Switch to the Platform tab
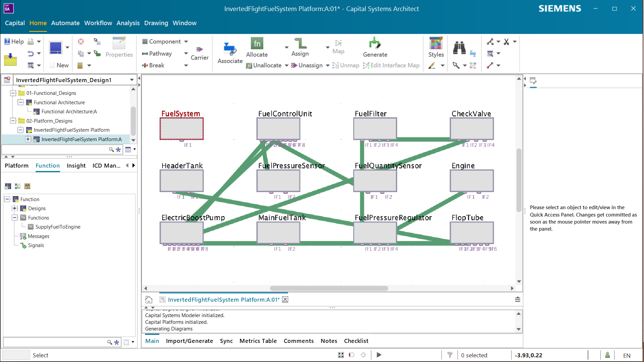Image resolution: width=644 pixels, height=362 pixels. (x=16, y=166)
